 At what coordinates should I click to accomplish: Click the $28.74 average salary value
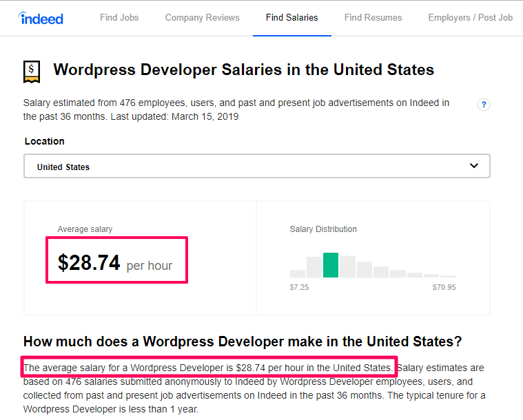(x=89, y=262)
